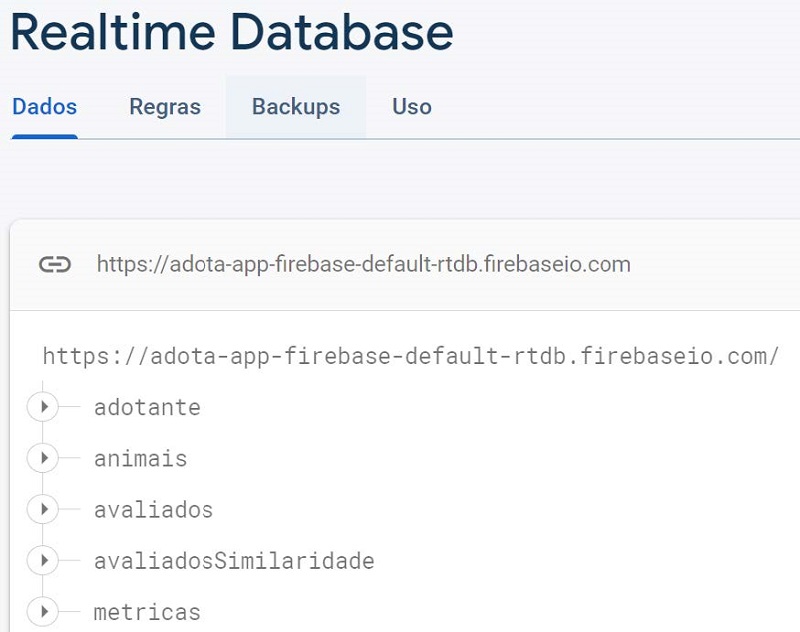Expand the avaliadosSimilaridade node arrow

click(43, 561)
